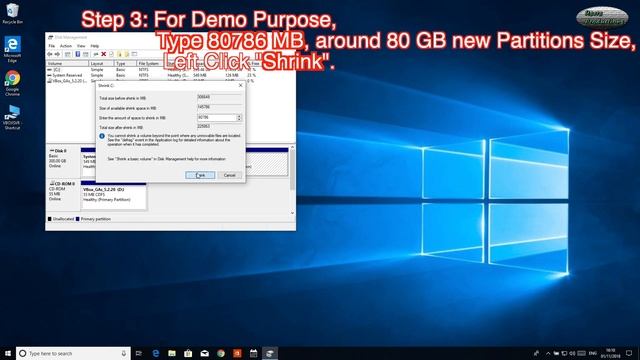
Task: Open File Explorer from the taskbar
Action: click(172, 353)
